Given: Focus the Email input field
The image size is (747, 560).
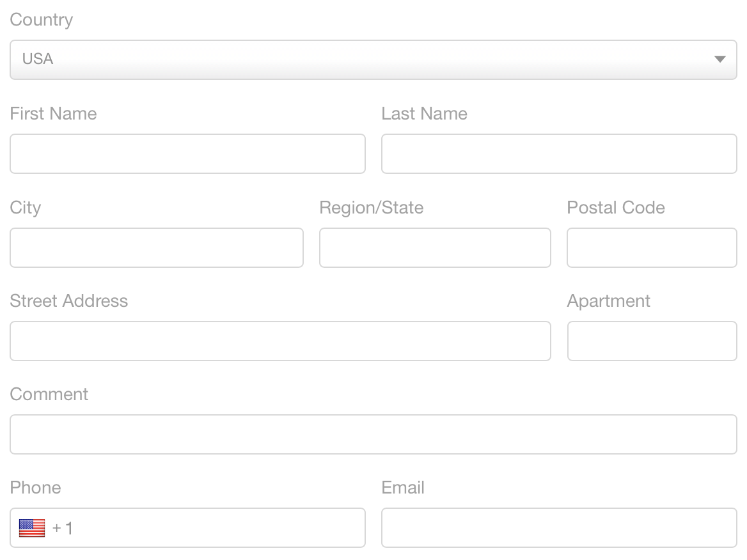Looking at the screenshot, I should (x=559, y=528).
